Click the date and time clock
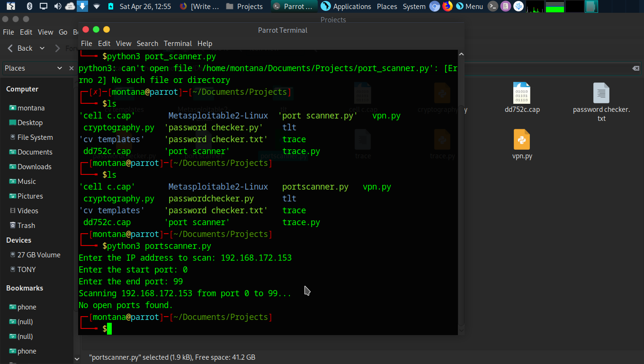Image resolution: width=644 pixels, height=364 pixels. point(145,6)
